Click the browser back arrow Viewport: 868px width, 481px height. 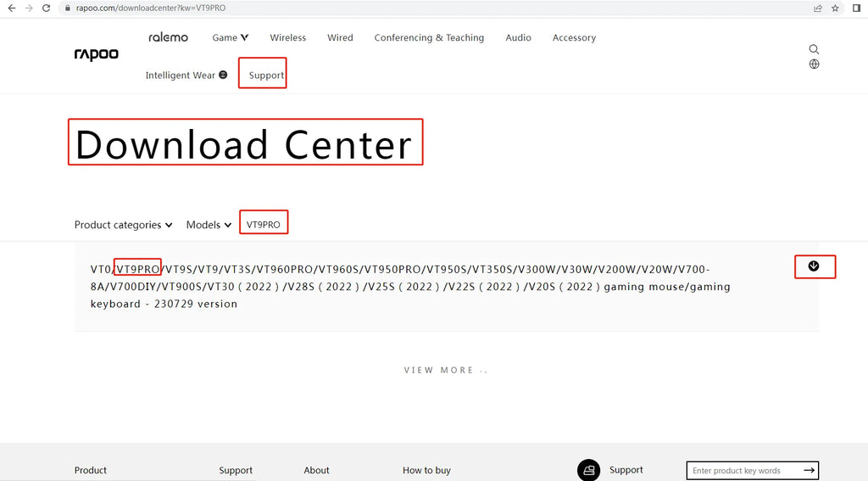pyautogui.click(x=12, y=8)
